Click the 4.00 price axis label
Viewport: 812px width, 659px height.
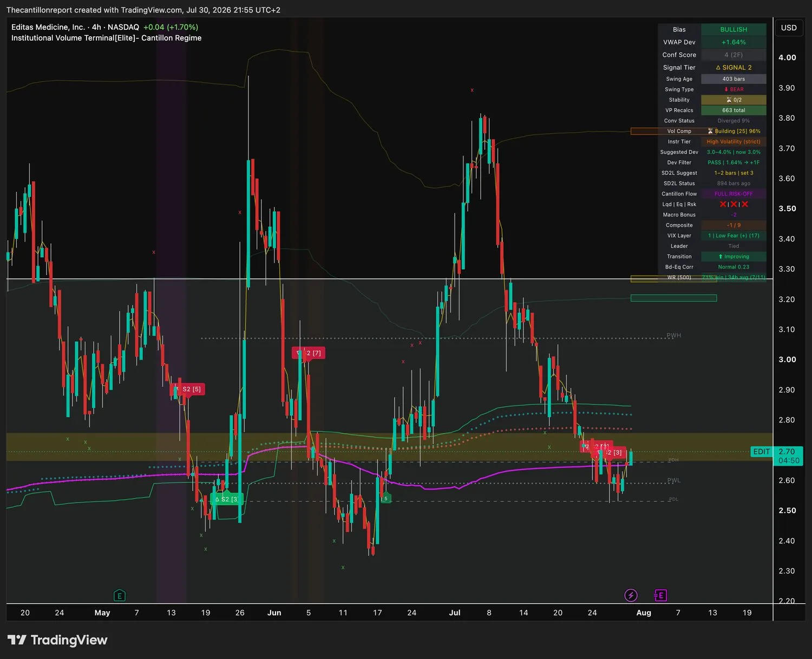787,57
